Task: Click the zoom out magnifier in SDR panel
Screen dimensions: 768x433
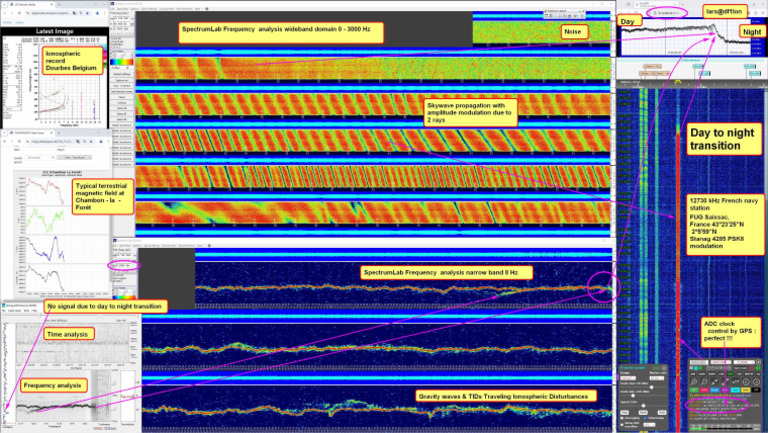Action: 704,382
